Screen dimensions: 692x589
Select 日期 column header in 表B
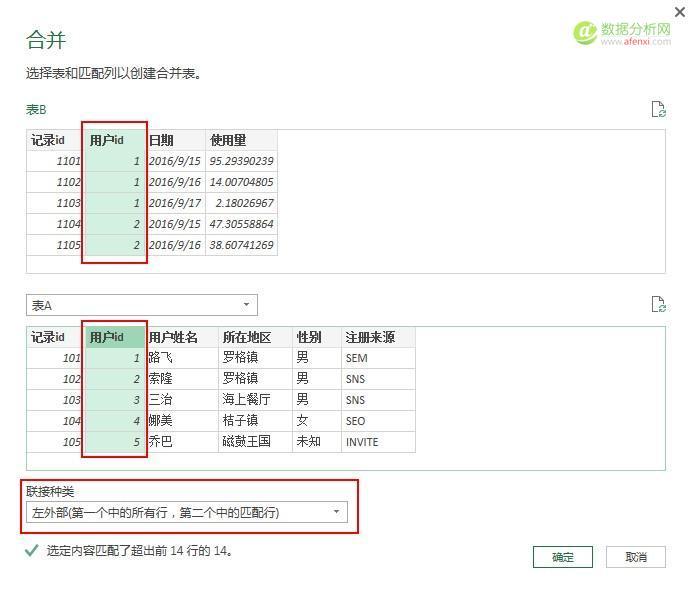point(176,140)
